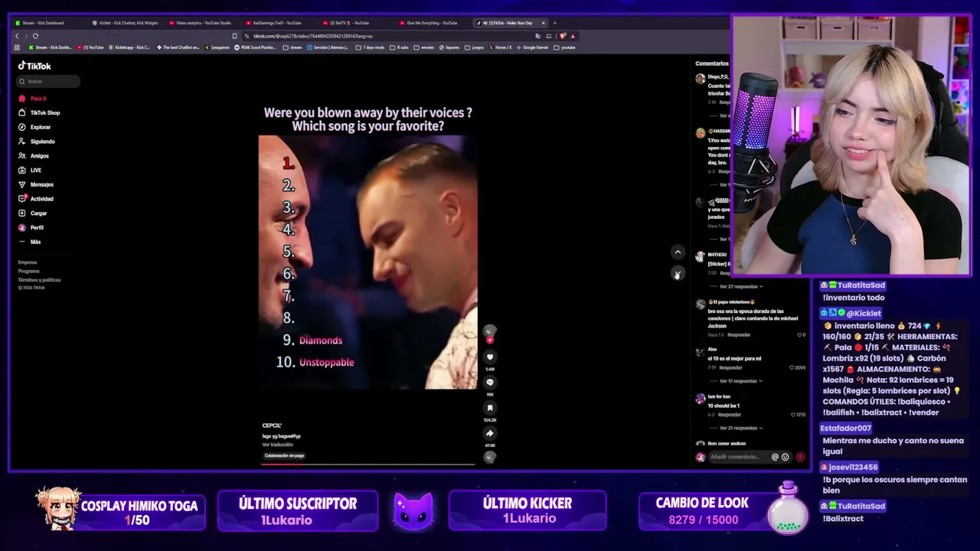Like the 'Iam for Iran' comment
This screenshot has height=551, width=980.
click(792, 415)
